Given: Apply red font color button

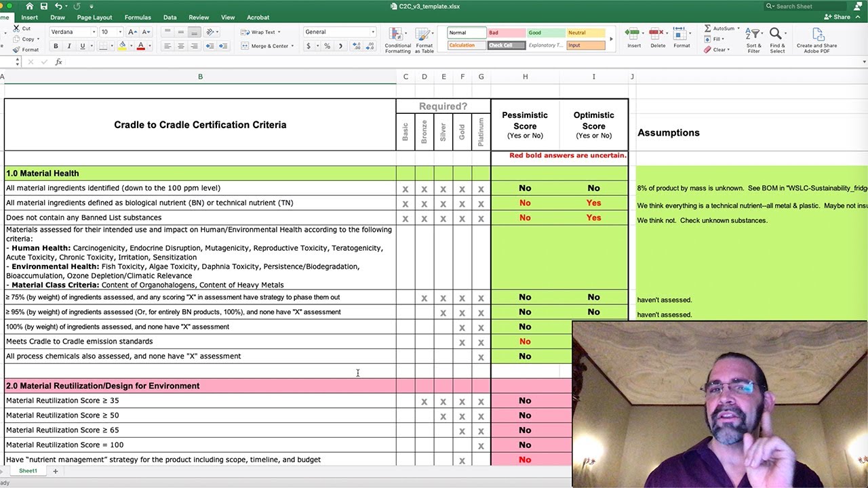Looking at the screenshot, I should pos(141,46).
